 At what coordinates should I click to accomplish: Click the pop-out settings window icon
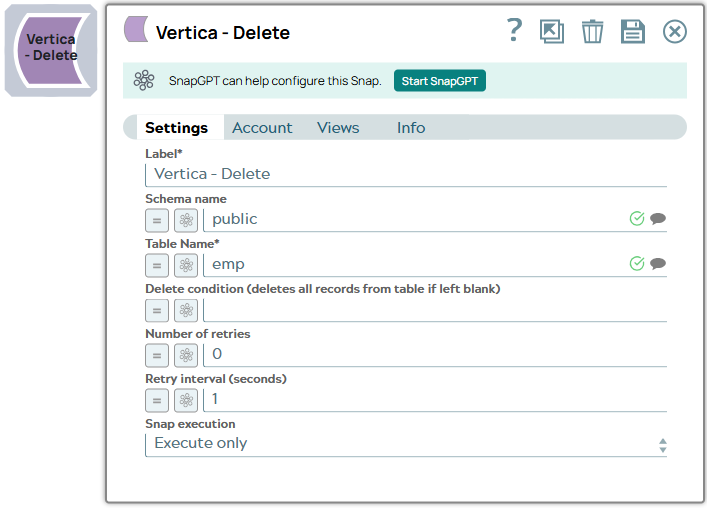point(552,32)
